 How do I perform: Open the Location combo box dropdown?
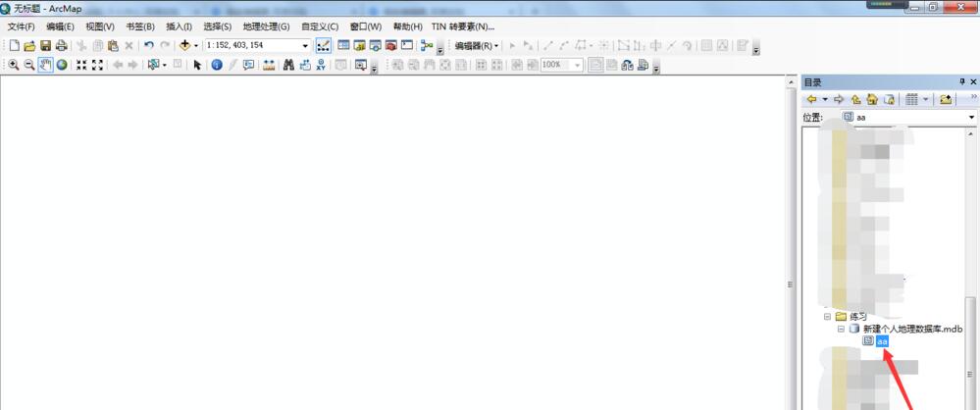(971, 118)
